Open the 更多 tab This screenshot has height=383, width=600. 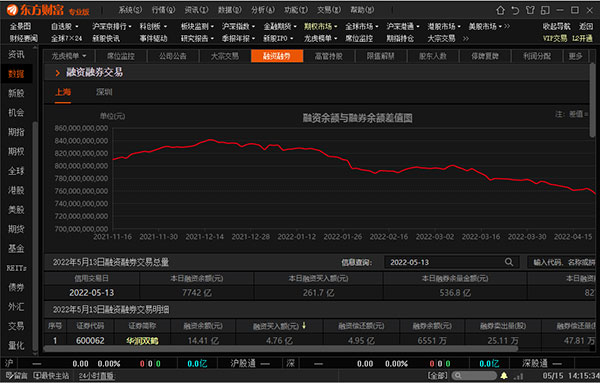(x=575, y=56)
